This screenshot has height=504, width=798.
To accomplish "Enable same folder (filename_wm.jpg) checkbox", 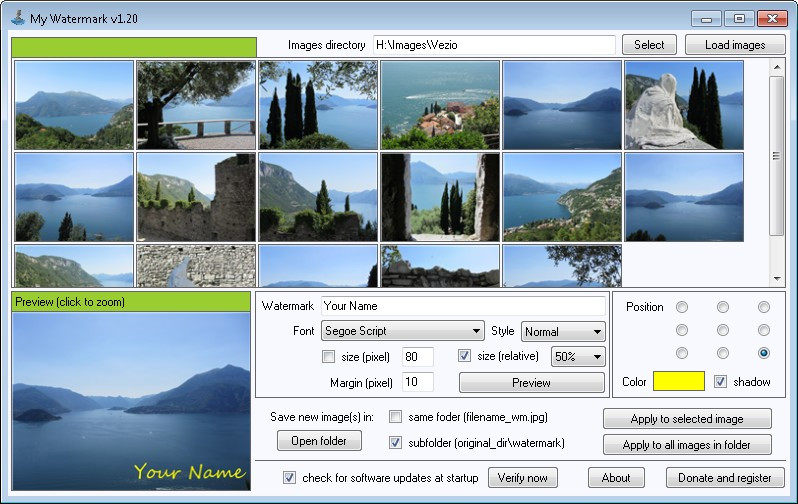I will (395, 417).
